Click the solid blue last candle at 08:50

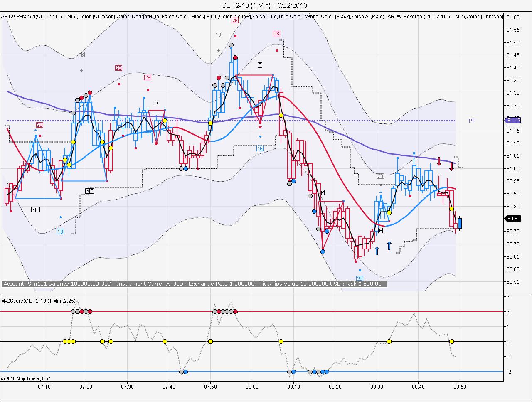(460, 223)
